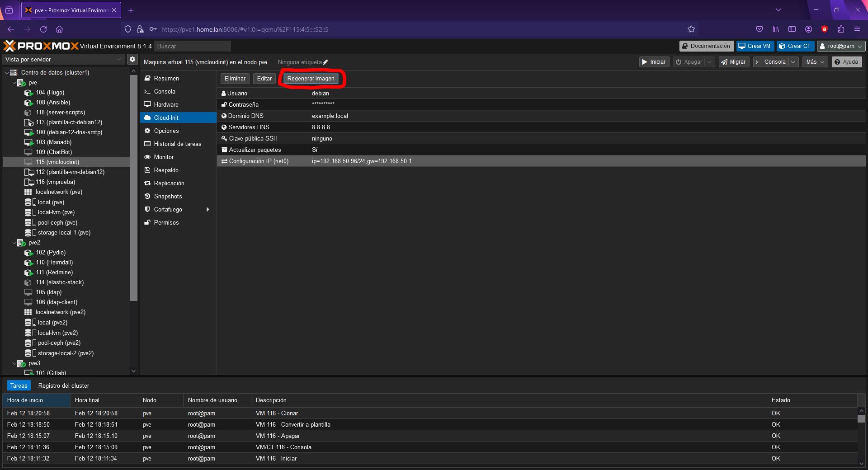This screenshot has height=470, width=868.
Task: Open the Consola dropdown arrow
Action: (x=793, y=62)
